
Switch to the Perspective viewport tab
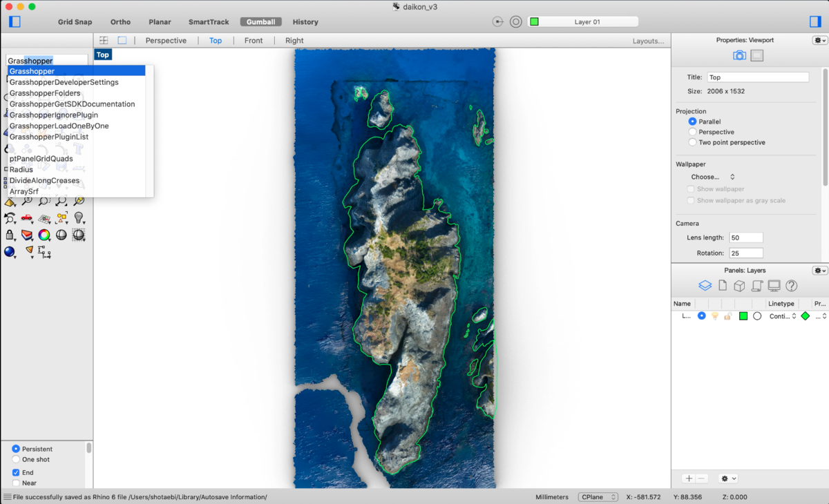click(166, 41)
